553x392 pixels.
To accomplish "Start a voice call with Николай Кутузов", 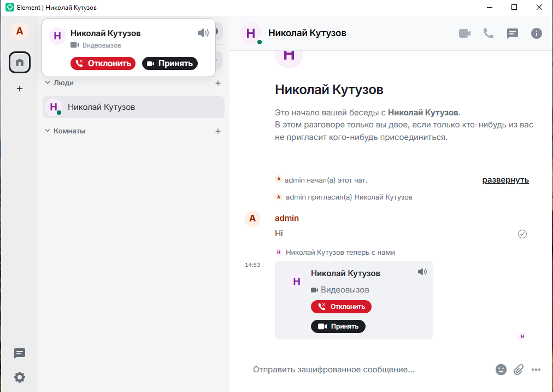I will 488,33.
